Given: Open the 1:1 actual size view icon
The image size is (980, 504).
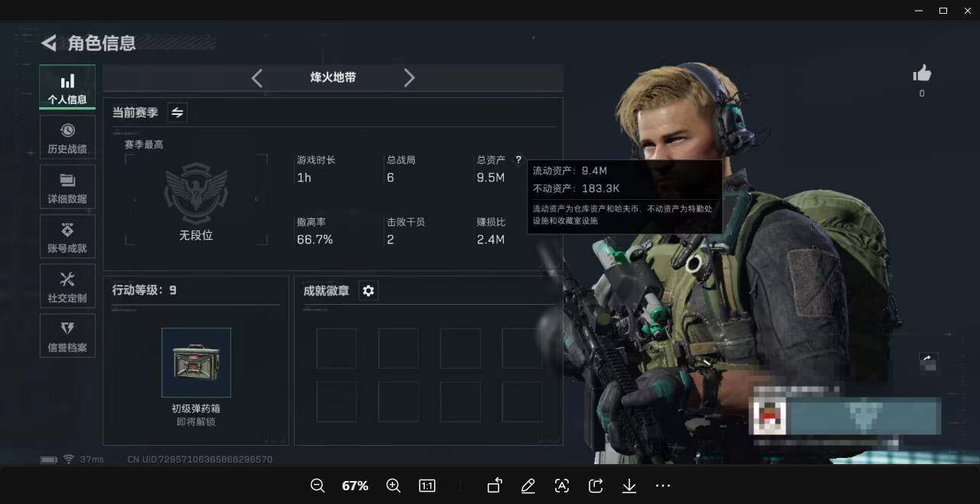Looking at the screenshot, I should coord(427,486).
